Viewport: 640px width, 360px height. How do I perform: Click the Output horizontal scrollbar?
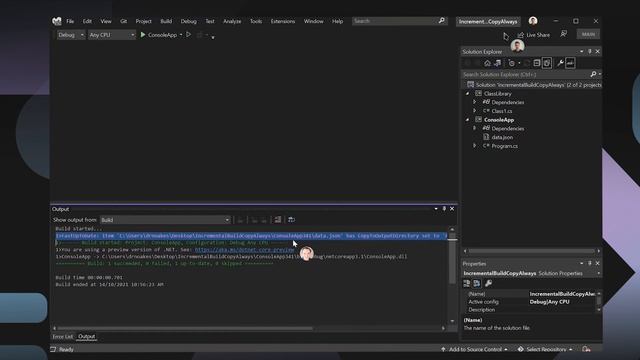185,328
